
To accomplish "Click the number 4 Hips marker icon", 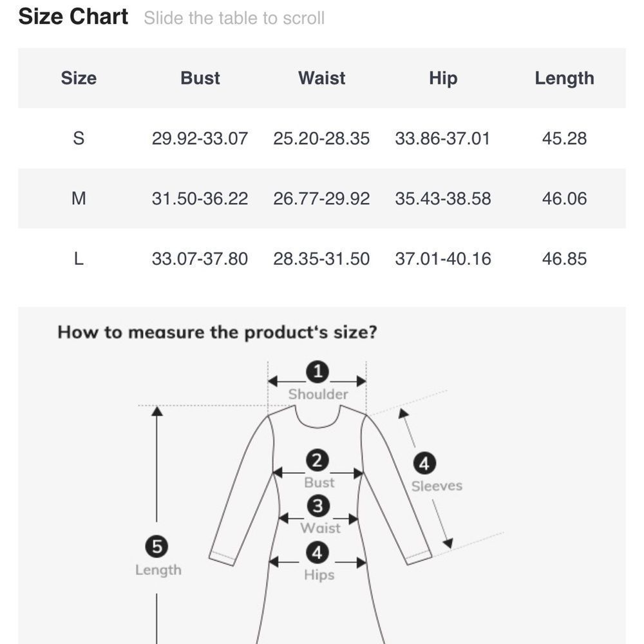I will [317, 553].
